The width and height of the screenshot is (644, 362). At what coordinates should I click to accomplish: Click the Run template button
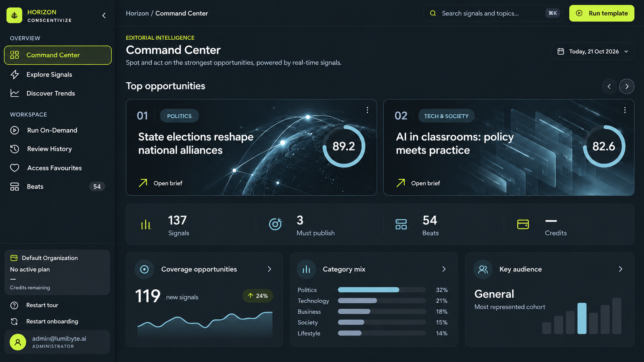click(x=602, y=13)
